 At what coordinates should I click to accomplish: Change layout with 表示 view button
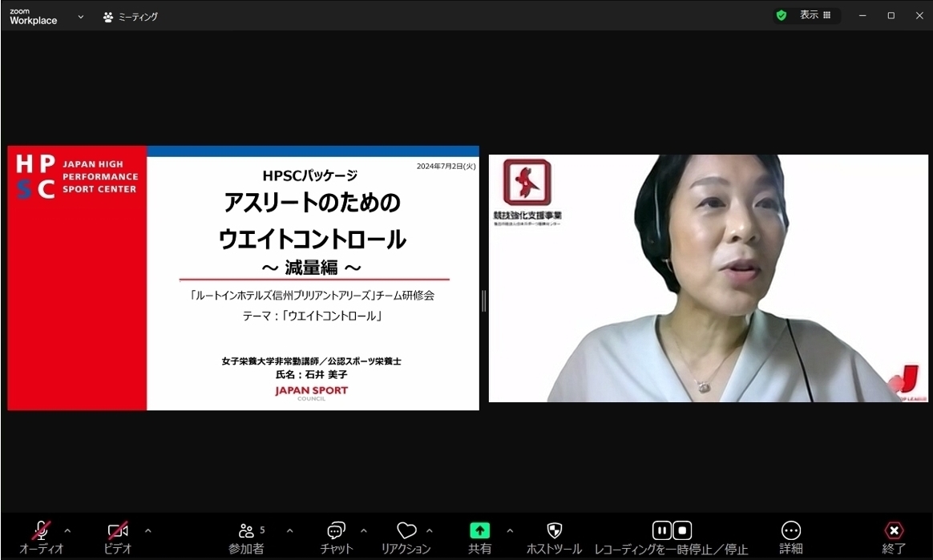point(814,15)
